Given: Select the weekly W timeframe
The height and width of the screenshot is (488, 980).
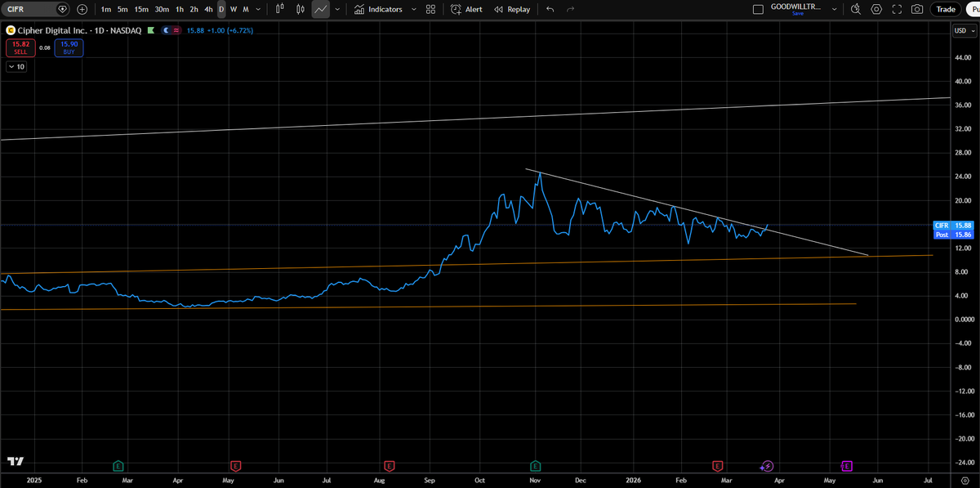Looking at the screenshot, I should [234, 9].
